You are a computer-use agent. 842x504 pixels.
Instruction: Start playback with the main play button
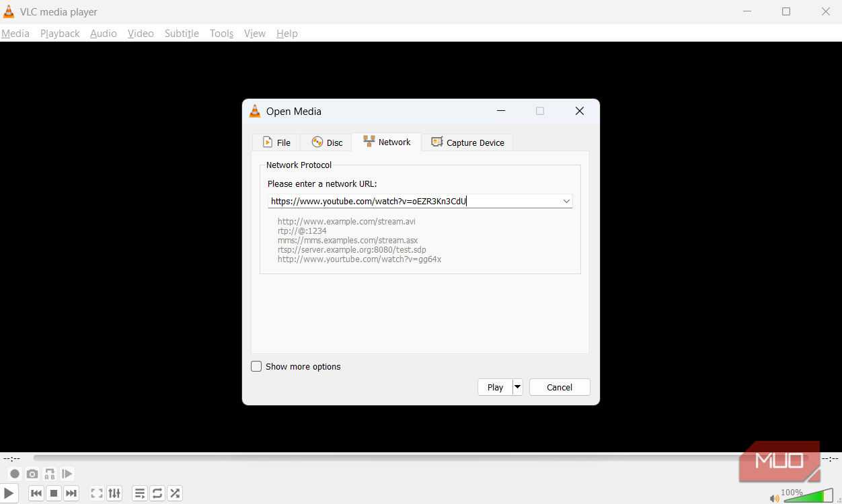tap(9, 493)
